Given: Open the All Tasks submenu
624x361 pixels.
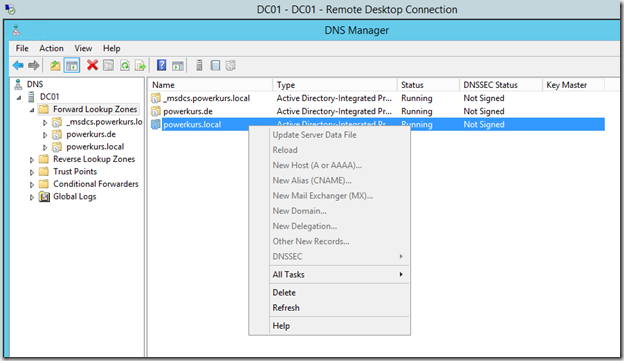Looking at the screenshot, I should (x=339, y=275).
